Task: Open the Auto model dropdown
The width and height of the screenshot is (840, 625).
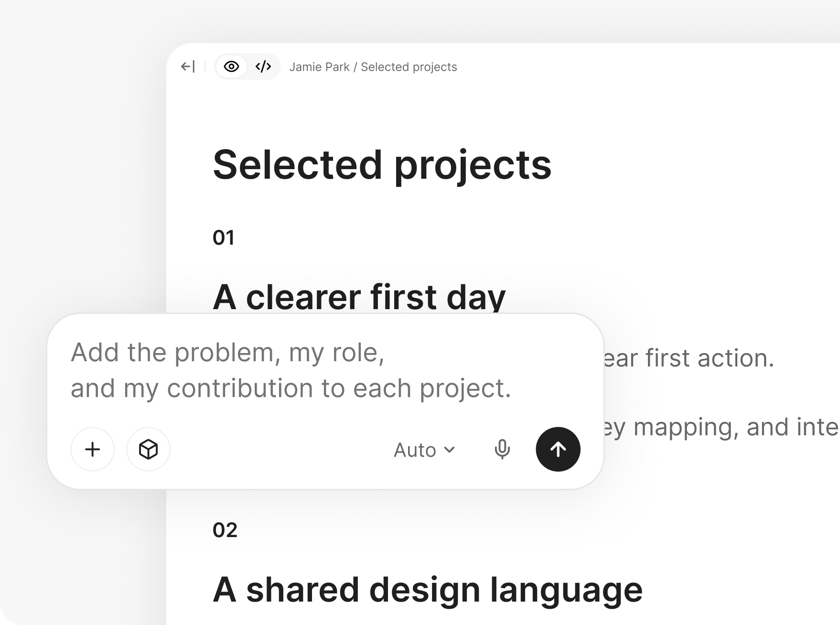Action: coord(424,450)
